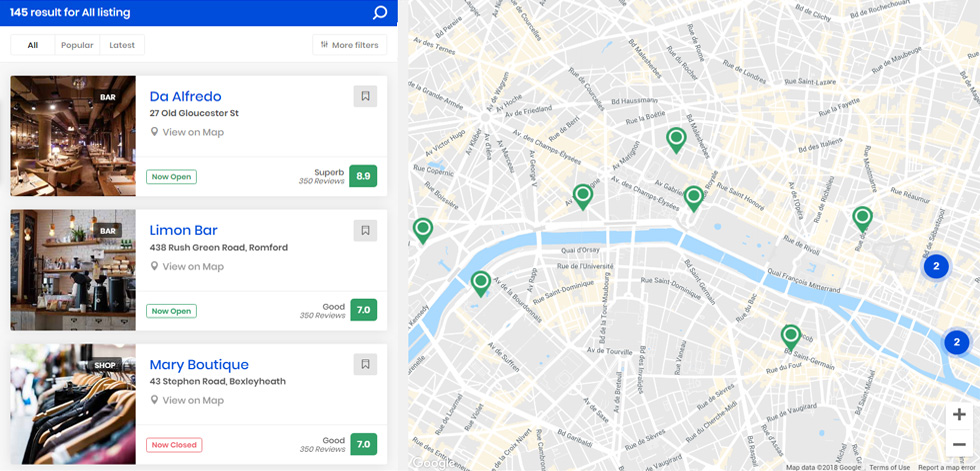The width and height of the screenshot is (980, 471).
Task: Click the Now Closed badge
Action: [174, 445]
